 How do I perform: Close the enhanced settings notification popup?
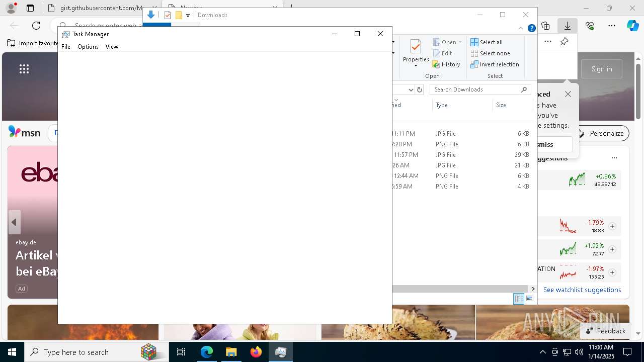tap(568, 94)
